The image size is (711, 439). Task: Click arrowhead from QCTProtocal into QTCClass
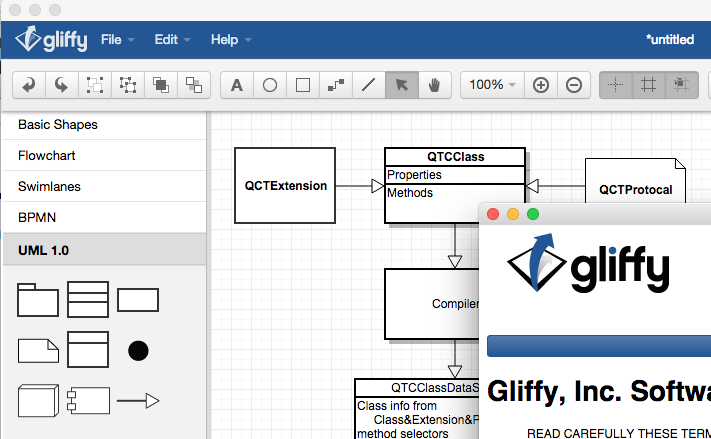[532, 186]
